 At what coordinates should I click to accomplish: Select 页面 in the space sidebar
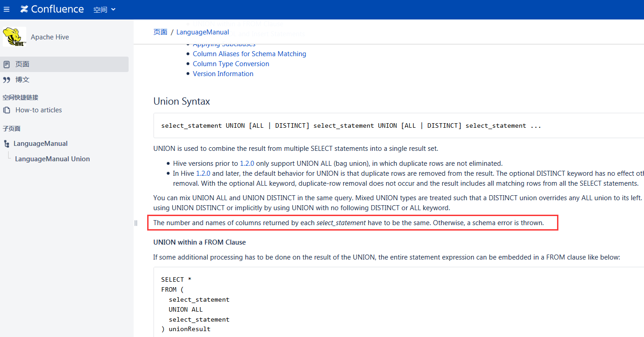click(x=22, y=64)
